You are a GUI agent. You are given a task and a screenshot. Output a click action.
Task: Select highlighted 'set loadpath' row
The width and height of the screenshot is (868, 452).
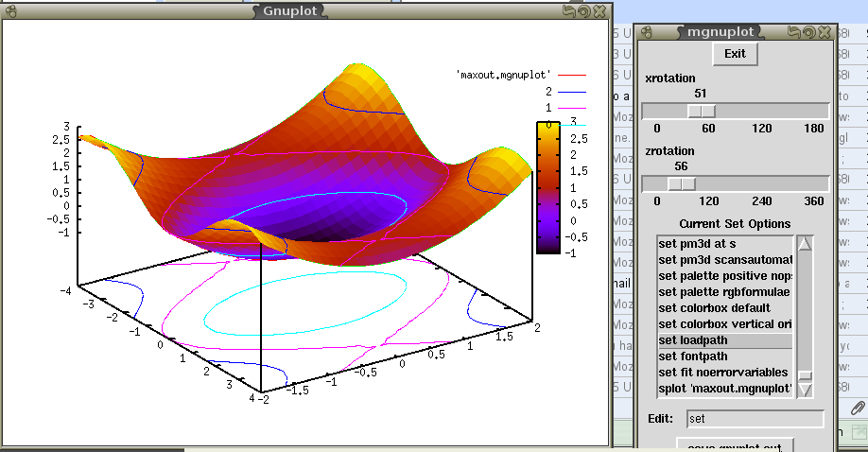coord(725,340)
